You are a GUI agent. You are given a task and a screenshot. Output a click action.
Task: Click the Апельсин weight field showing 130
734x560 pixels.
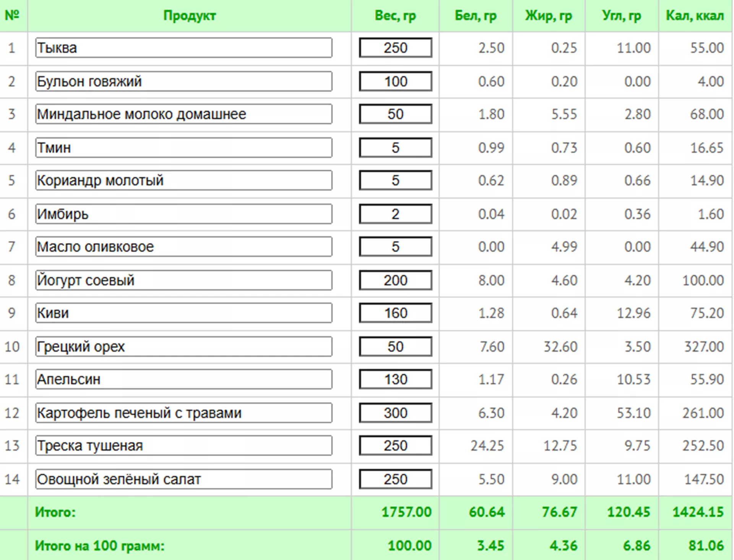coord(395,379)
